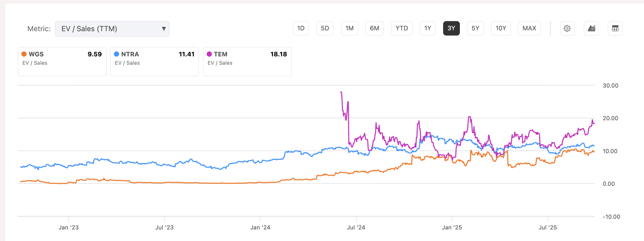644x241 pixels.
Task: Select the YTD time range button
Action: click(x=401, y=28)
